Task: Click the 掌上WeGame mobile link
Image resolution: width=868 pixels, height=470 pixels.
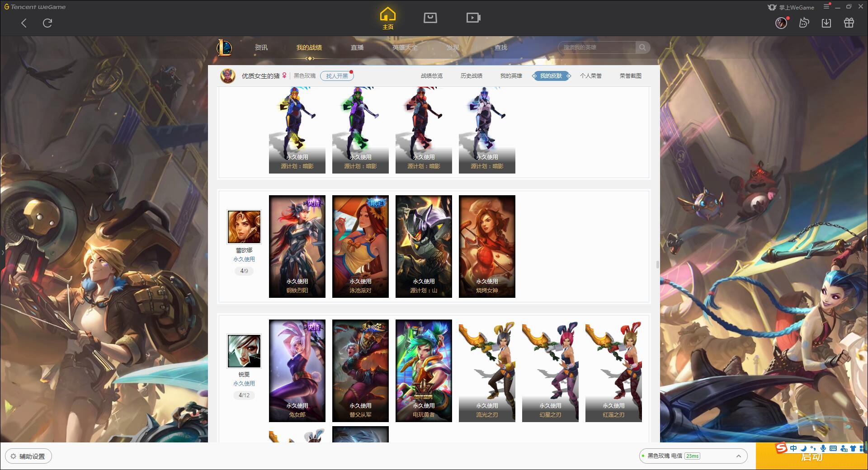Action: pyautogui.click(x=791, y=7)
